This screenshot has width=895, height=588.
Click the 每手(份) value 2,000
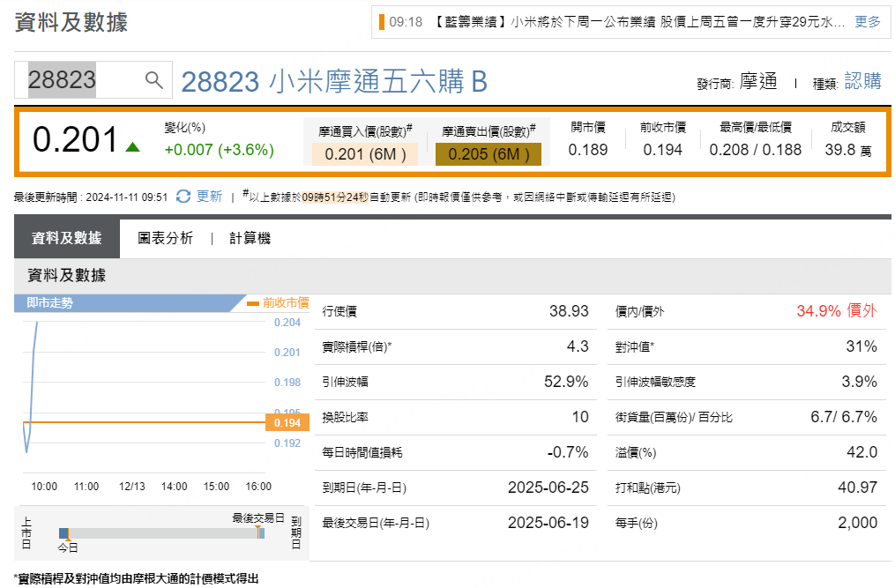click(857, 523)
